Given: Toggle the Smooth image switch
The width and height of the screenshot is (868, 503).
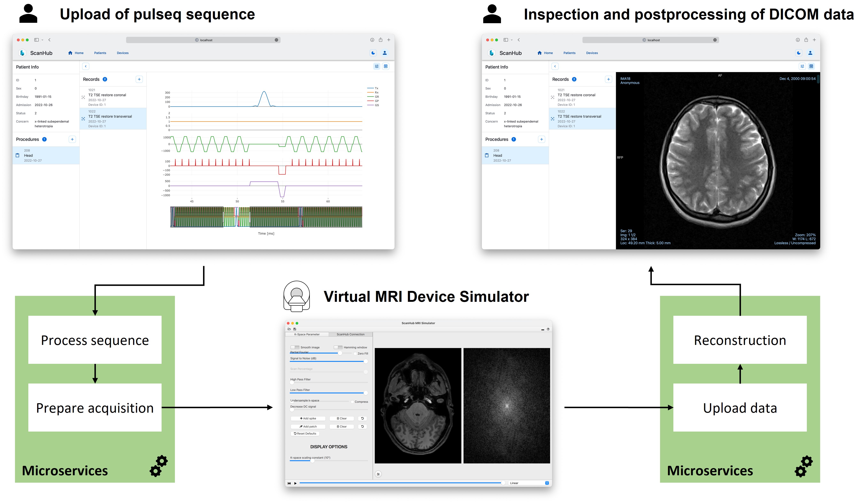Looking at the screenshot, I should click(x=295, y=347).
